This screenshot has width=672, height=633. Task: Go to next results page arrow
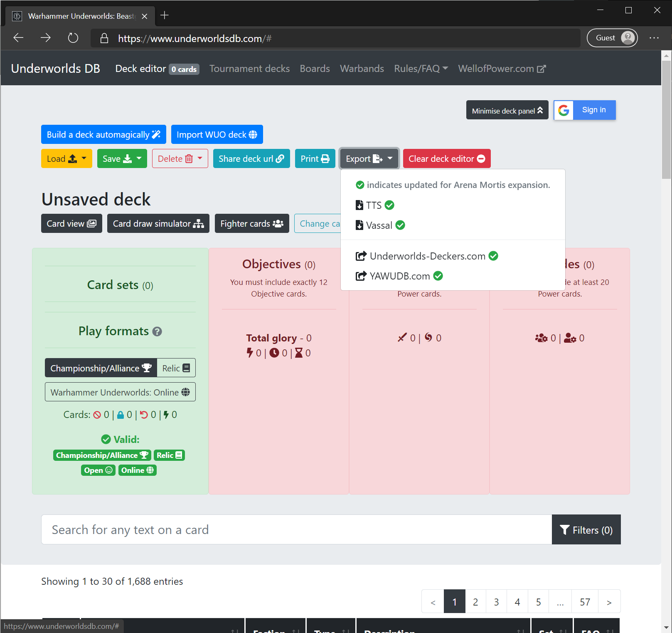pos(609,601)
